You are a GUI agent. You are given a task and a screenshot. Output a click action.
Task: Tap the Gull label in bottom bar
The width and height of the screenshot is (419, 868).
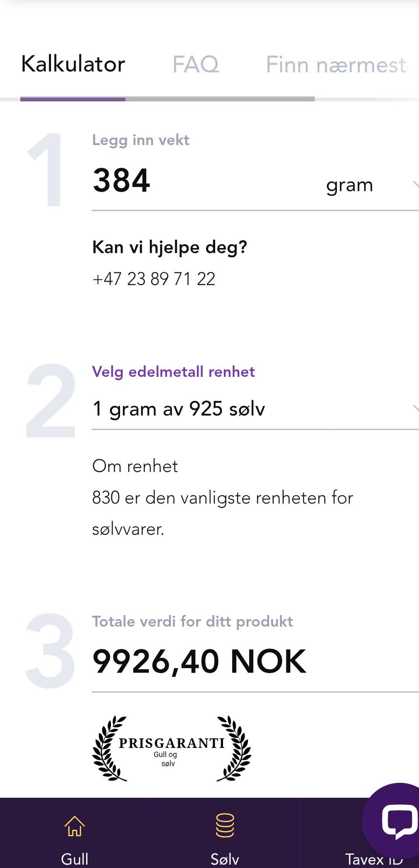pos(75,859)
